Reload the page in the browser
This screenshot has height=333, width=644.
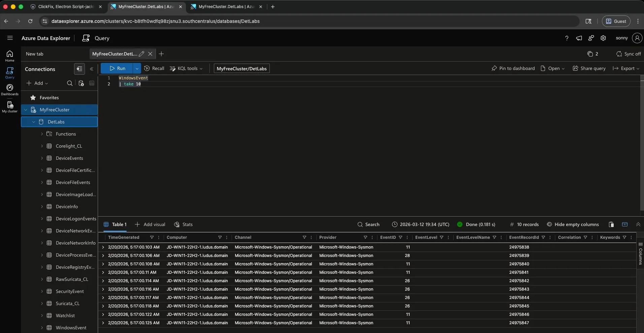[30, 21]
